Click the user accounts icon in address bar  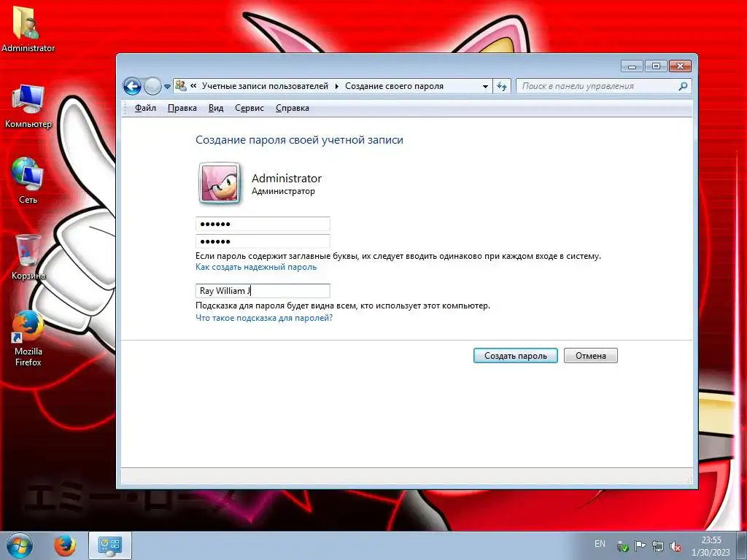[181, 86]
